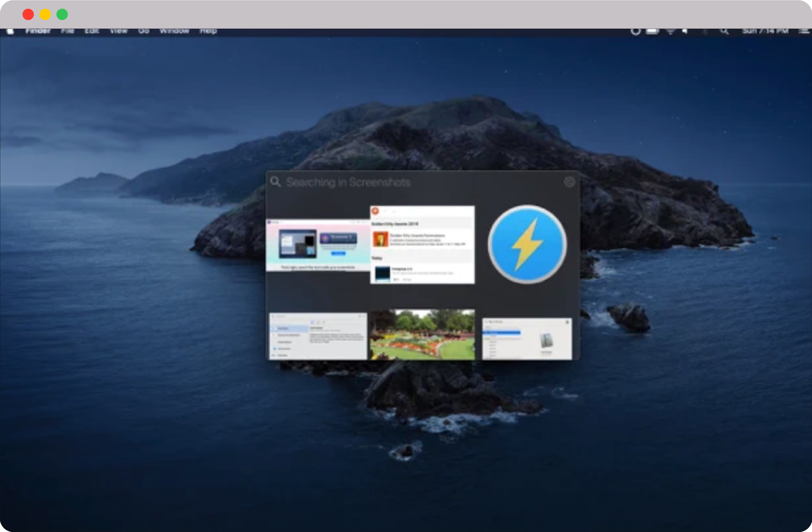The image size is (812, 532).
Task: Open the Help menu
Action: 208,31
